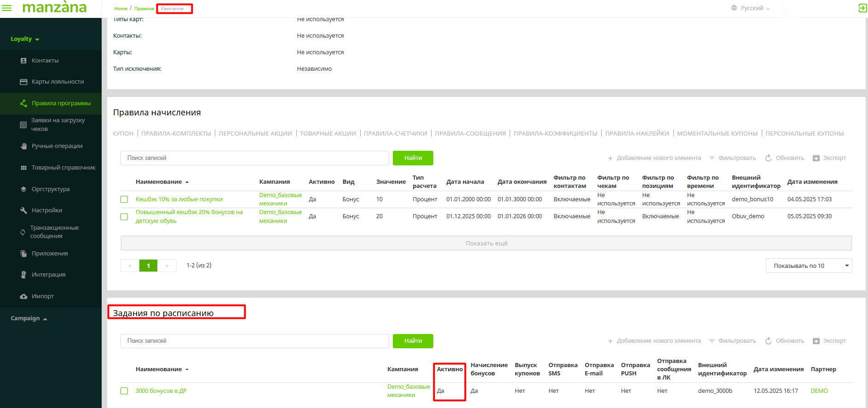Open Ручные операции in the sidebar
868x408 pixels.
click(x=57, y=146)
